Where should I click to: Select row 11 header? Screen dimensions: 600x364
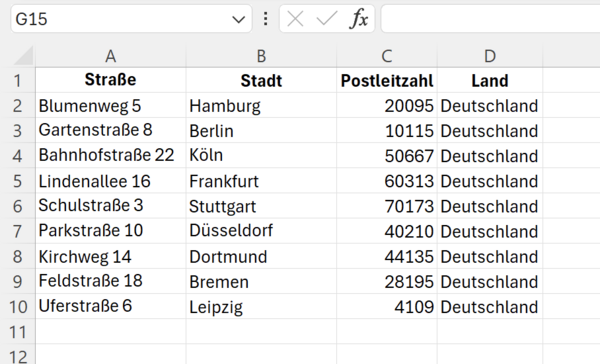[x=18, y=331]
